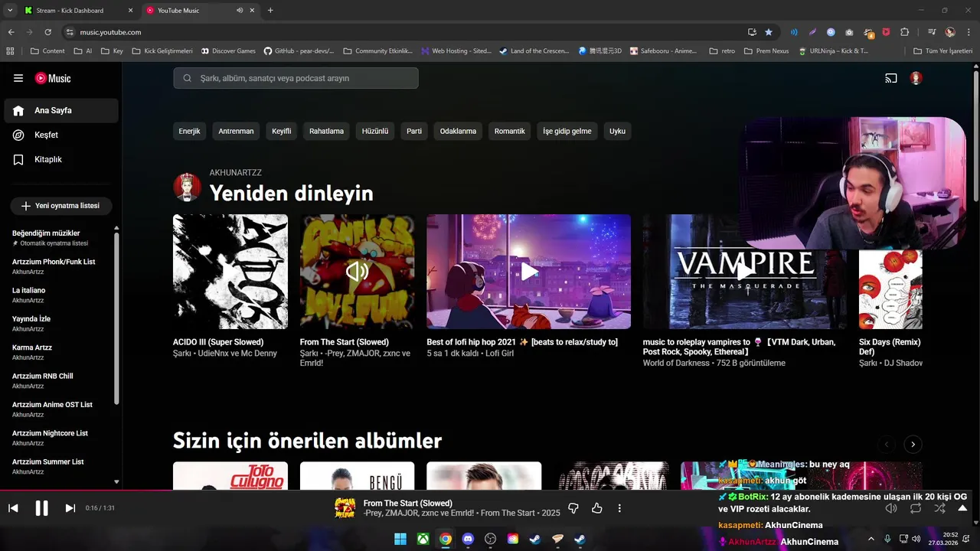Dislike the playing song
Screen dimensions: 980x551
573,508
